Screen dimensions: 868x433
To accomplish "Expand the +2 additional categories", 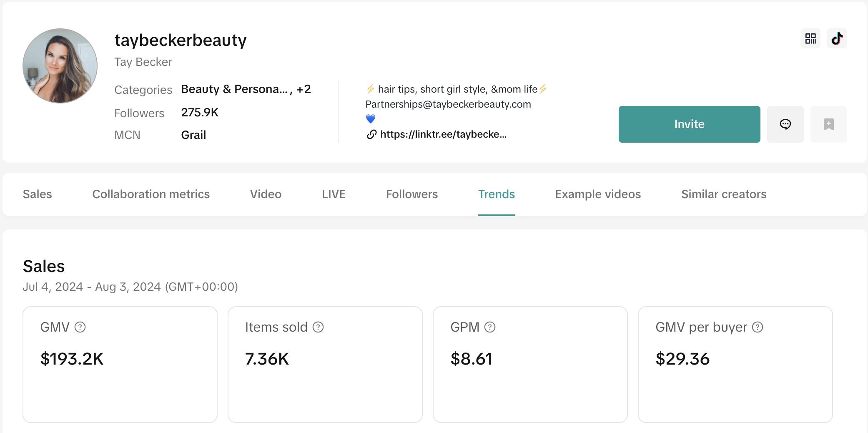I will click(x=304, y=89).
